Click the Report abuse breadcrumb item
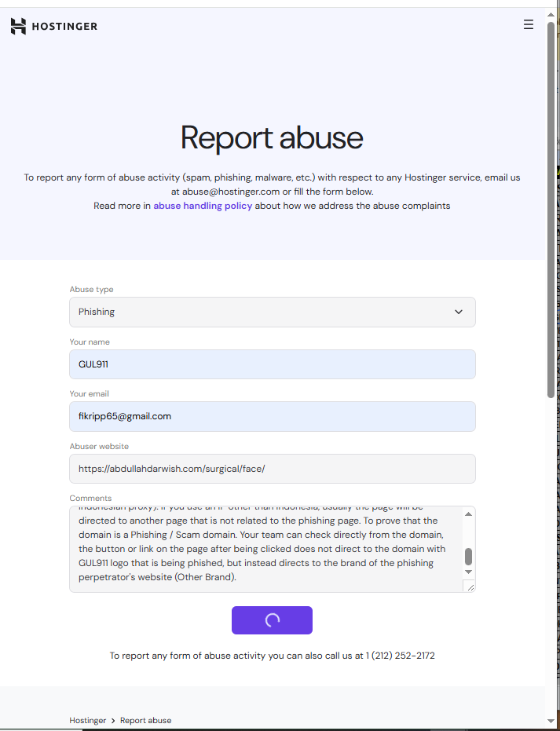This screenshot has height=731, width=560. [x=145, y=720]
